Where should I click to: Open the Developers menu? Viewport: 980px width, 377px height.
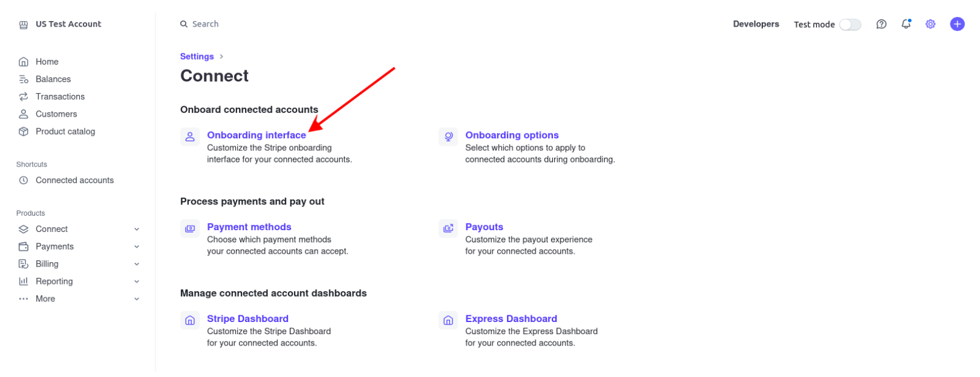point(756,24)
